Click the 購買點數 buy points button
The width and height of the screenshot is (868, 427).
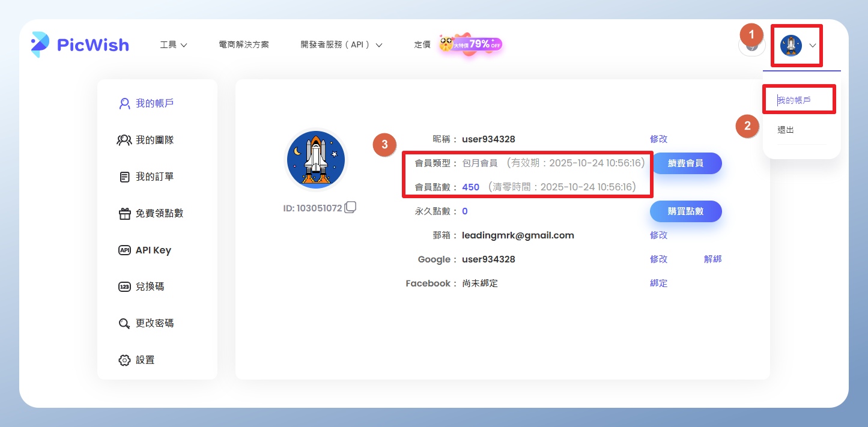click(x=685, y=211)
